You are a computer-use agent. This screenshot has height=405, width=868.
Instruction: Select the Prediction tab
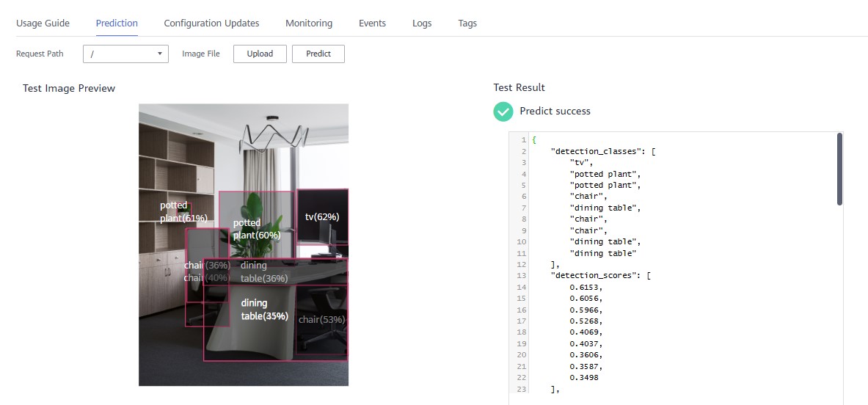[117, 23]
